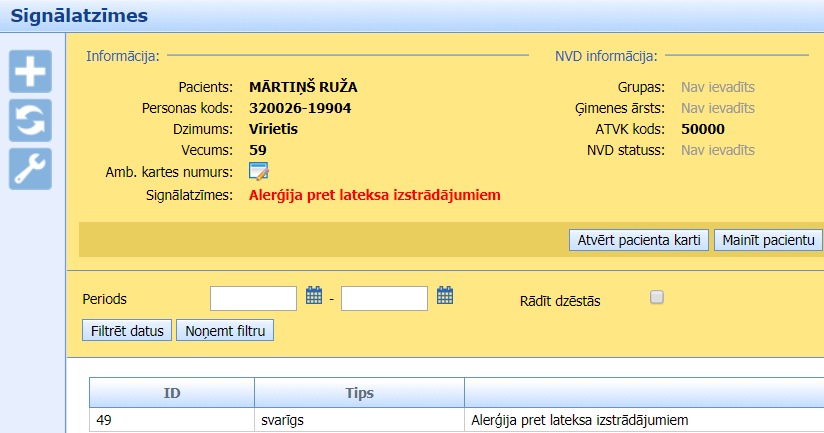
Task: Click the refresh arrows icon in sidebar
Action: 30,120
